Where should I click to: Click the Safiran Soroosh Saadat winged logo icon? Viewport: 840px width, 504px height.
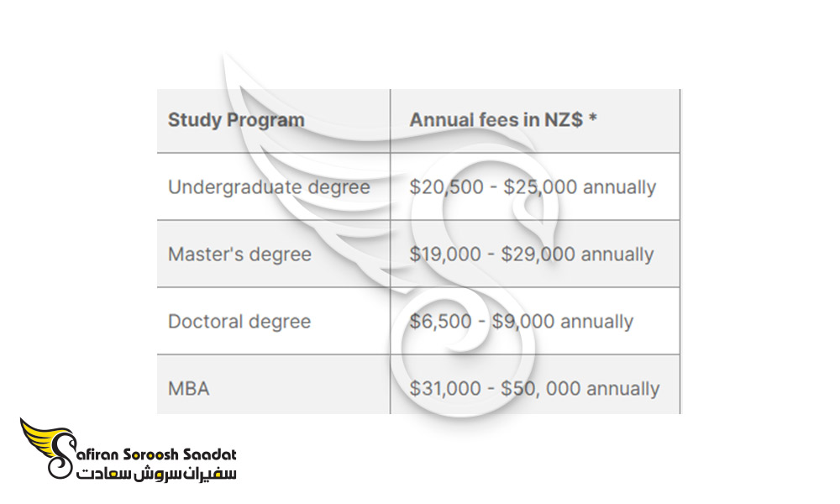tap(47, 448)
